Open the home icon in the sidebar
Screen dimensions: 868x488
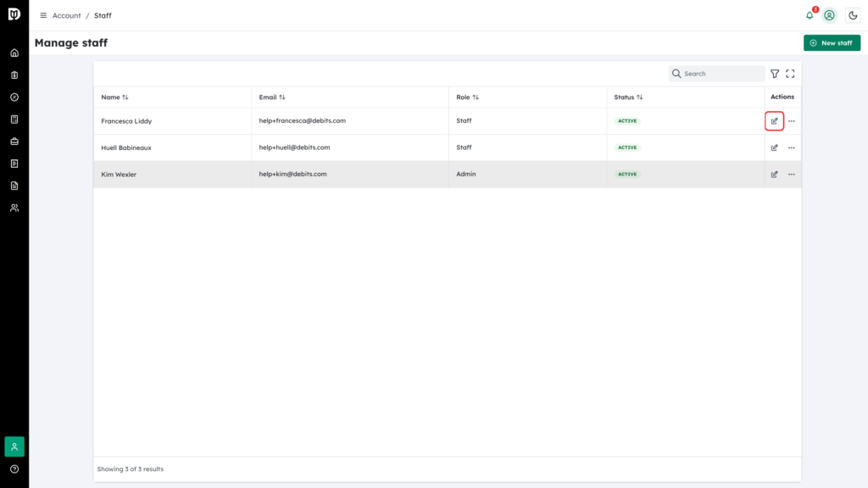14,53
